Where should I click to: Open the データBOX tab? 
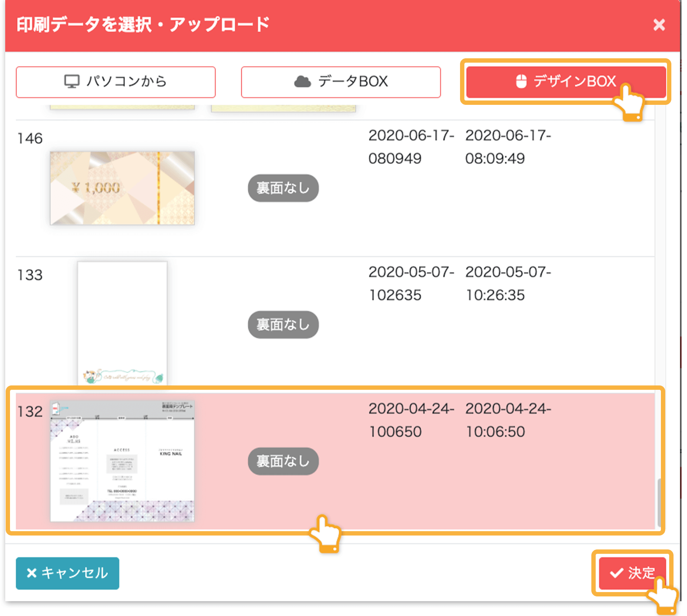click(x=341, y=82)
